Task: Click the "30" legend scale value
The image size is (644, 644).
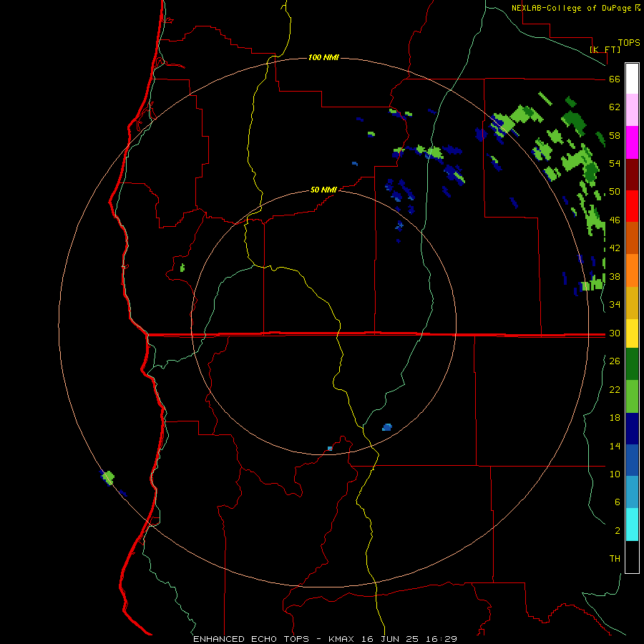Action: pyautogui.click(x=615, y=333)
